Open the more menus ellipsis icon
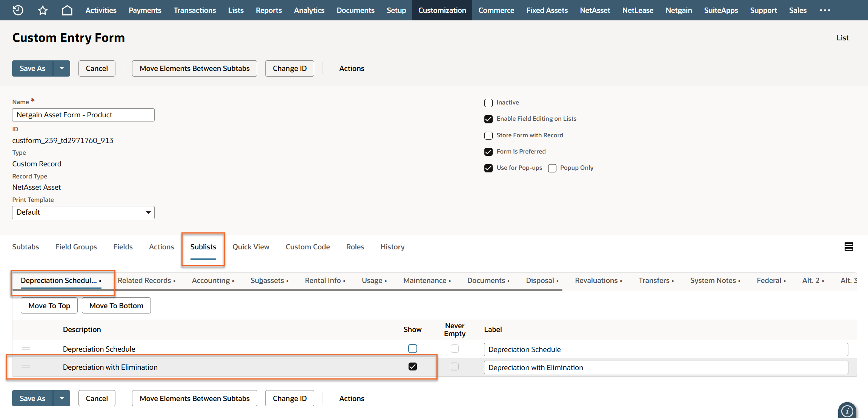This screenshot has height=418, width=868. point(825,10)
